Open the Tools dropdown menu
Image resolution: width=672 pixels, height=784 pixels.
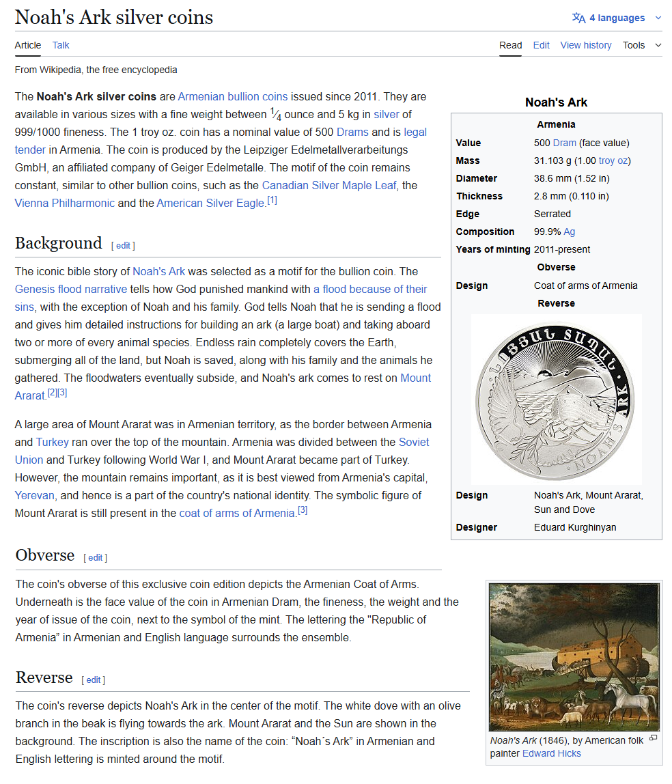pyautogui.click(x=642, y=45)
